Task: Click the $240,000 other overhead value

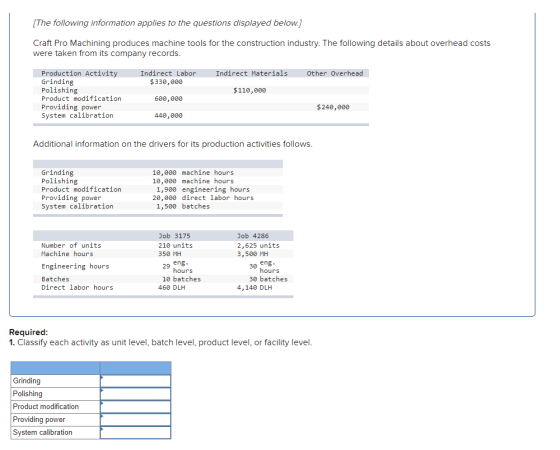Action: pyautogui.click(x=333, y=107)
